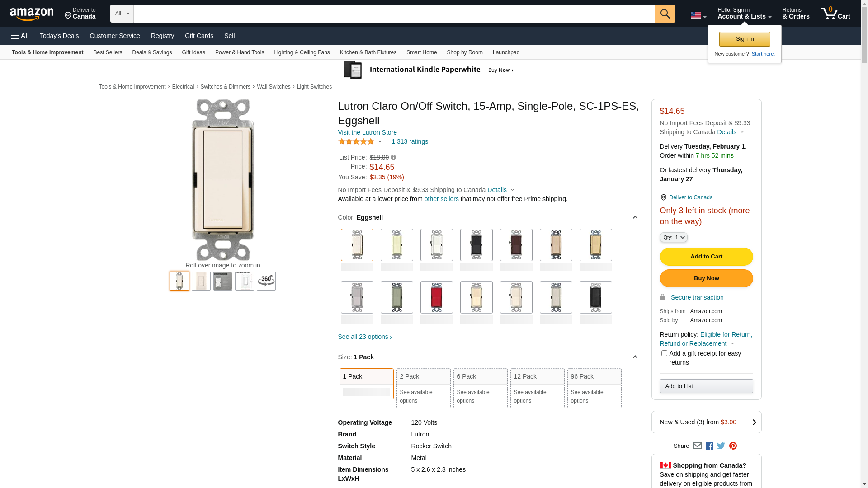Go to Amazon home logo

pyautogui.click(x=32, y=14)
